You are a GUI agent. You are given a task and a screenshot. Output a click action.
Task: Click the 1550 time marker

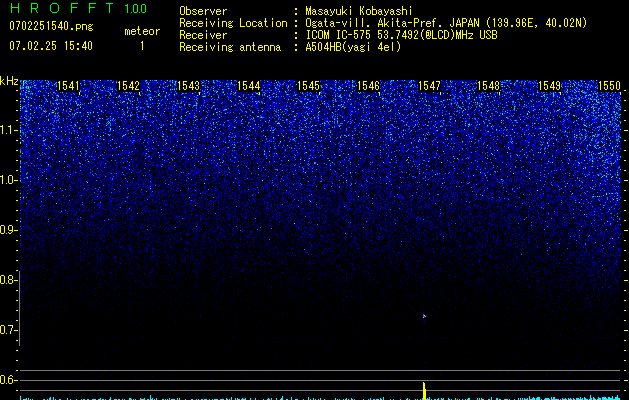tap(609, 86)
